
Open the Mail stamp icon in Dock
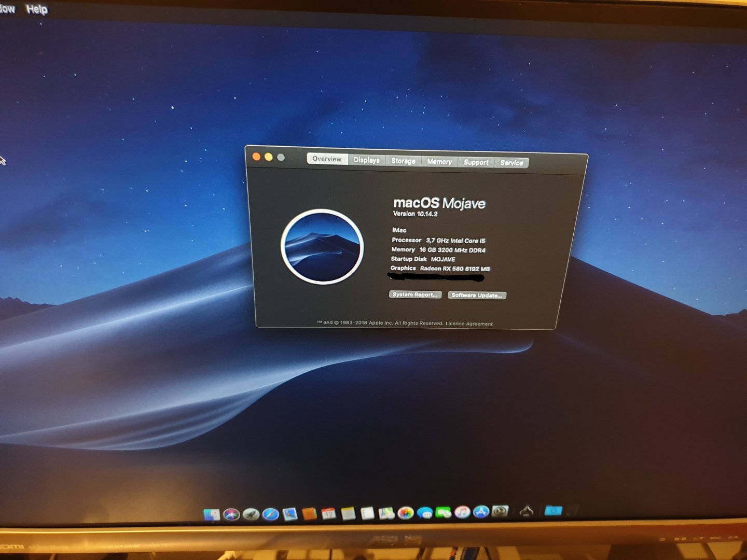pyautogui.click(x=289, y=514)
